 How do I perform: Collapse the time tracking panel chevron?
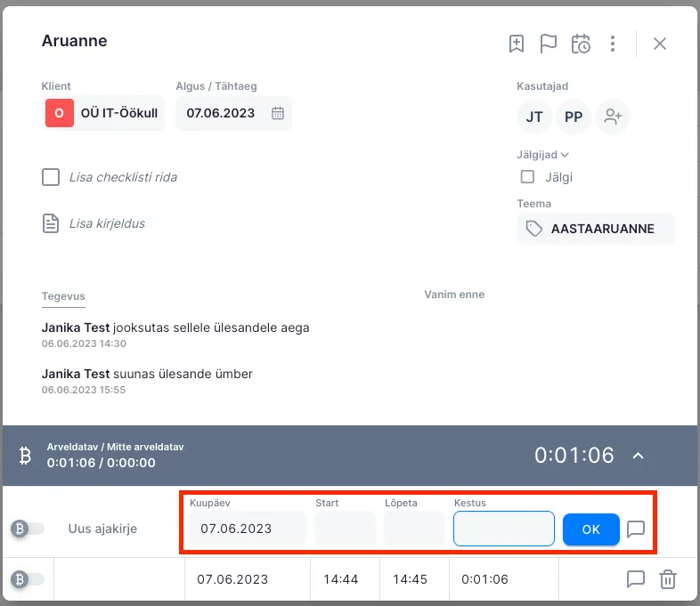pyautogui.click(x=638, y=456)
